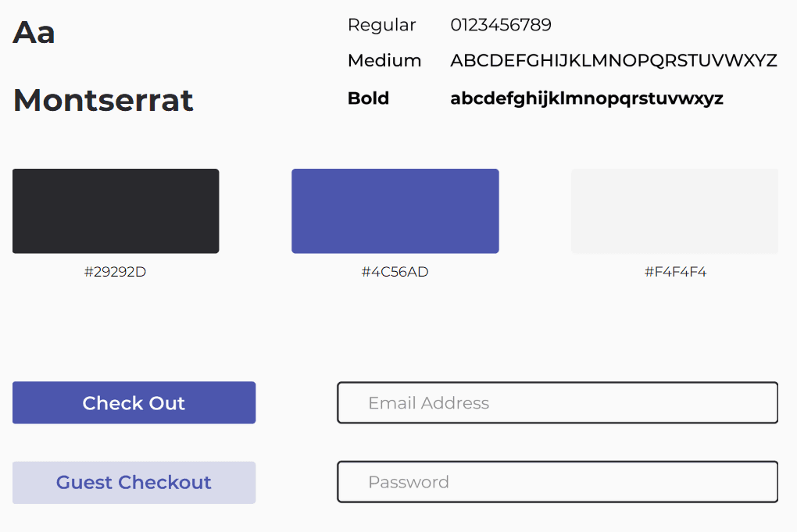Pick the blue #4C56AD color swatch

pyautogui.click(x=395, y=211)
